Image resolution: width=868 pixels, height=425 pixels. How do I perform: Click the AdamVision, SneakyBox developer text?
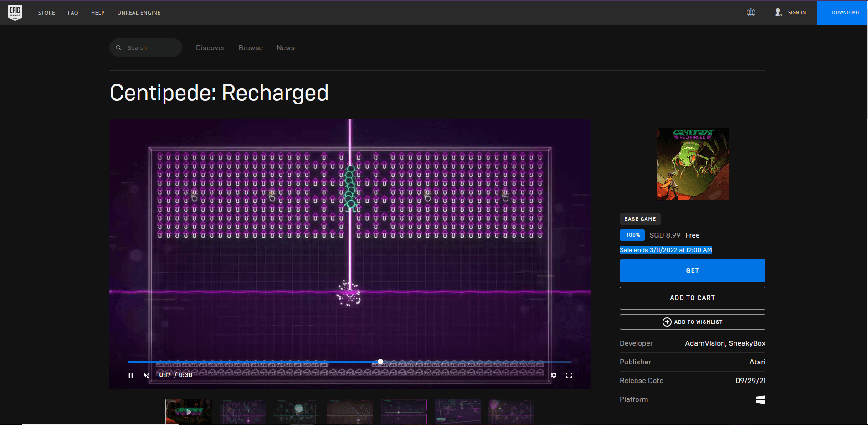tap(725, 343)
